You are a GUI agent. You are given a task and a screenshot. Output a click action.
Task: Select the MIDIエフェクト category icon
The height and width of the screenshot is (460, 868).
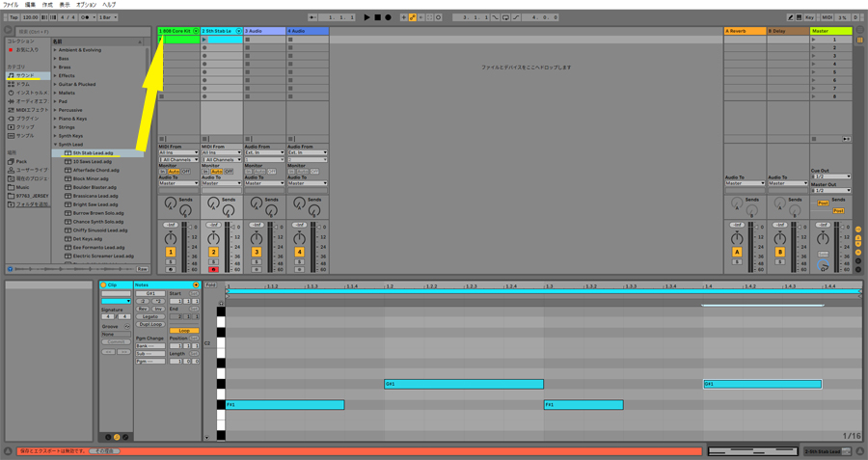[11, 110]
